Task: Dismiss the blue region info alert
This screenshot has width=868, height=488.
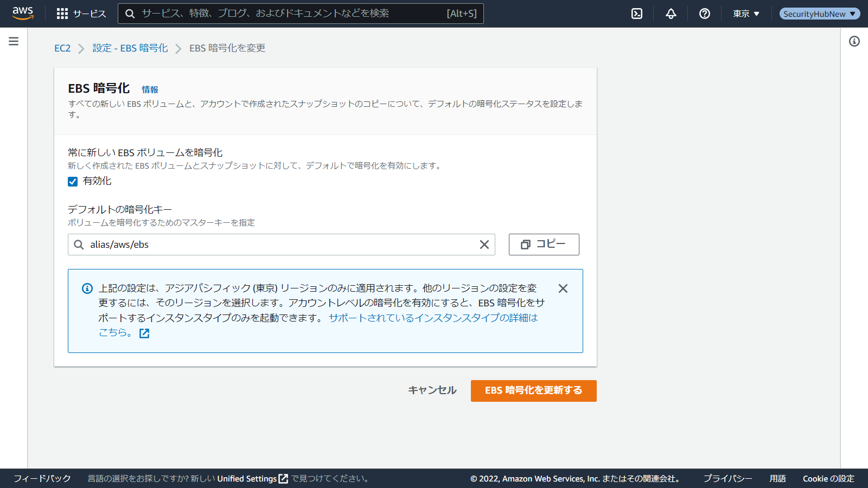Action: click(563, 288)
